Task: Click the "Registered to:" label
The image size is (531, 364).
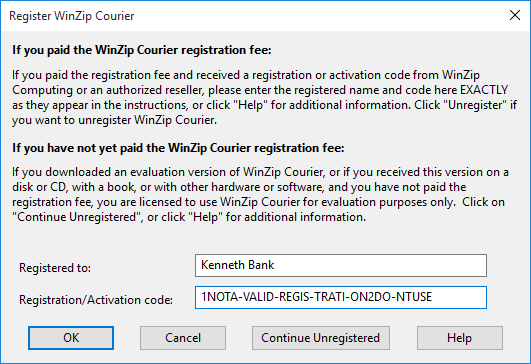Action: pyautogui.click(x=55, y=268)
